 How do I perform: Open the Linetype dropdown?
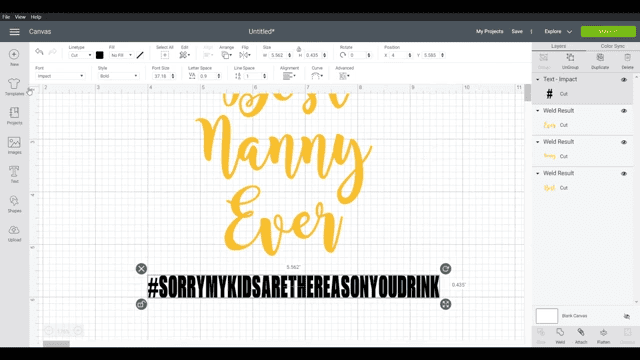click(80, 55)
